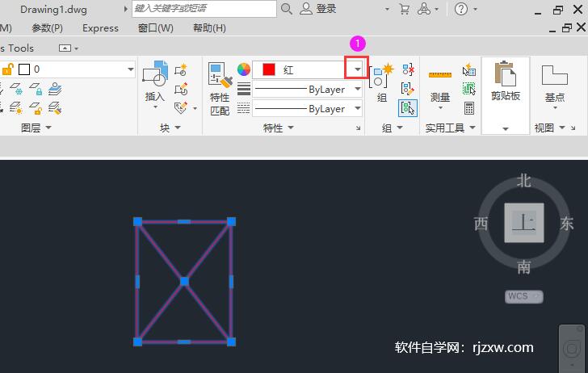Open the layer 0 dropdown arrow
Image resolution: width=588 pixels, height=373 pixels.
(131, 69)
